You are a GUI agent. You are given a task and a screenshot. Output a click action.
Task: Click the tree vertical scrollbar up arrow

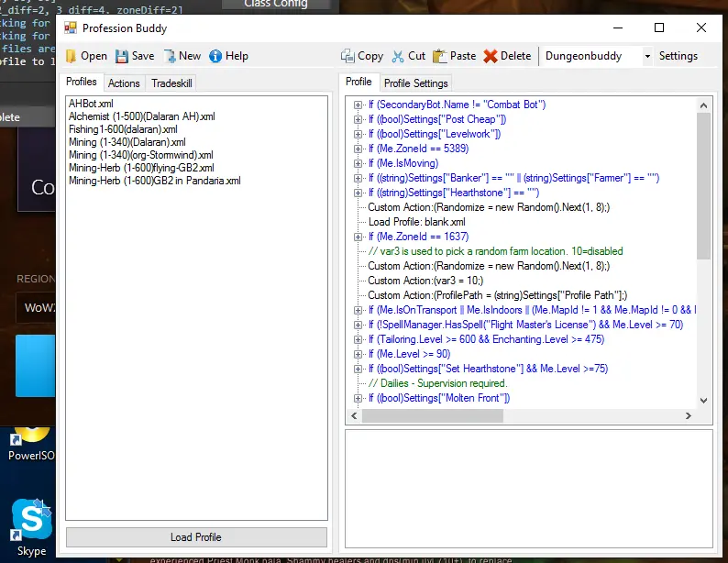click(x=703, y=105)
